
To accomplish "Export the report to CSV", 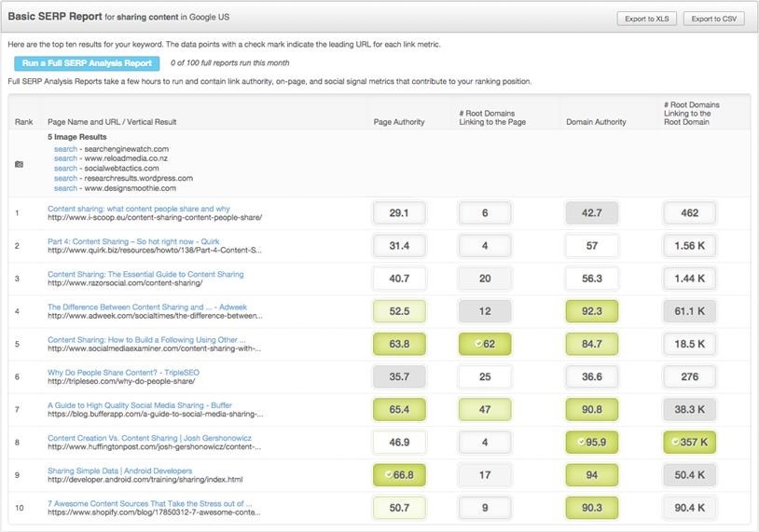I will point(713,19).
